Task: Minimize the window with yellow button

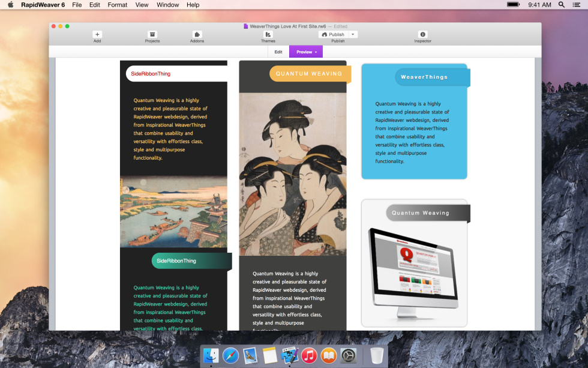Action: [x=61, y=26]
